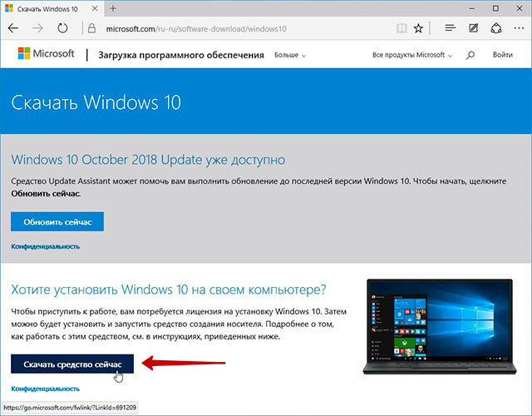532x416 pixels.
Task: Expand the Больше dropdown menu
Action: (x=290, y=55)
